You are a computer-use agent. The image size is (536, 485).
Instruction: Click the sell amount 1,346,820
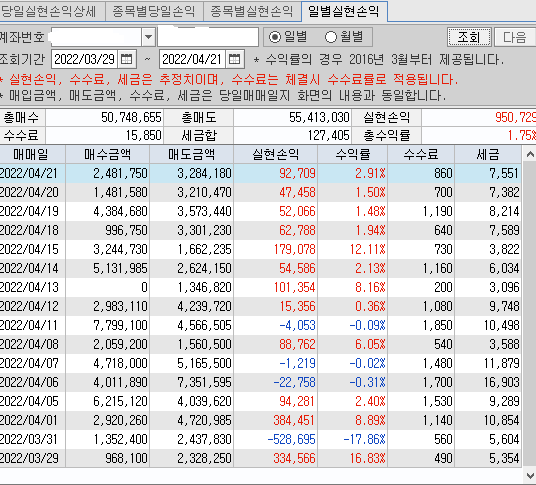coord(204,287)
